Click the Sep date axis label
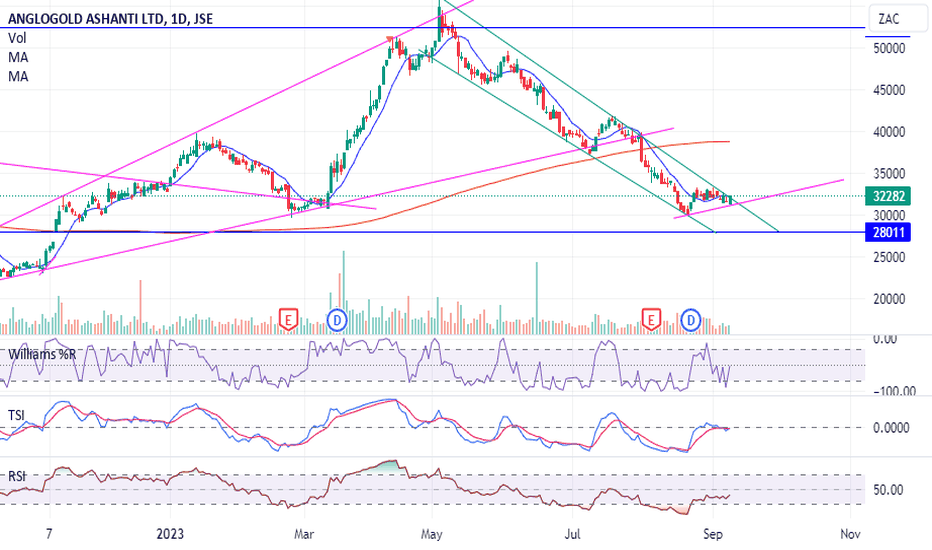 click(713, 535)
